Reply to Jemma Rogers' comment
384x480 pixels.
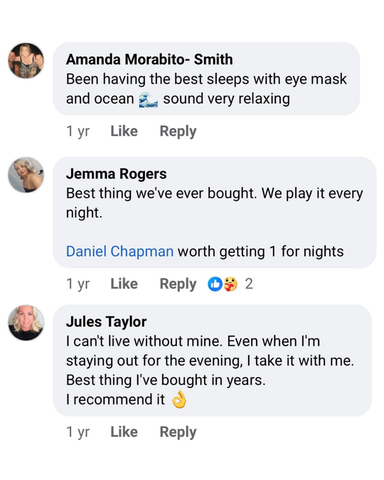[178, 284]
